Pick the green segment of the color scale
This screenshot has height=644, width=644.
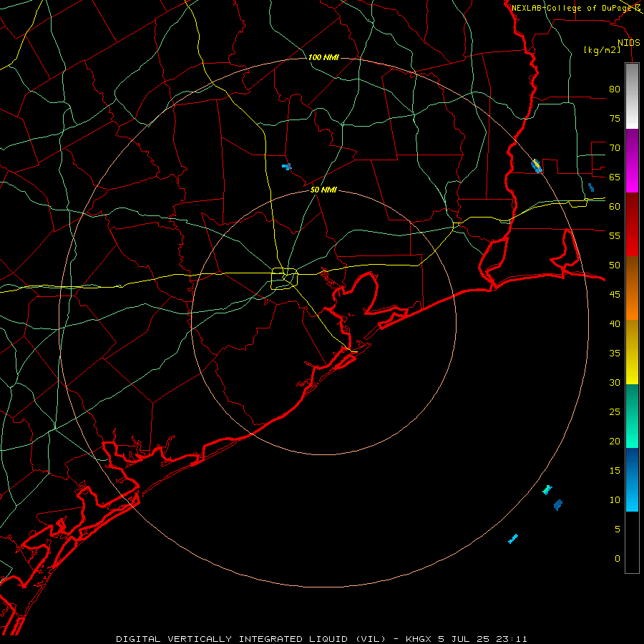(632, 416)
